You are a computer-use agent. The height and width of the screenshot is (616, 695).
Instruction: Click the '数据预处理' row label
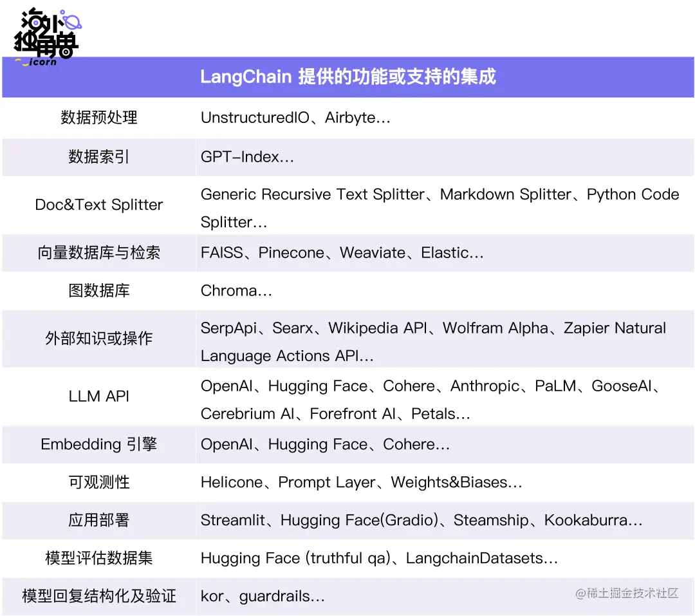tap(99, 118)
